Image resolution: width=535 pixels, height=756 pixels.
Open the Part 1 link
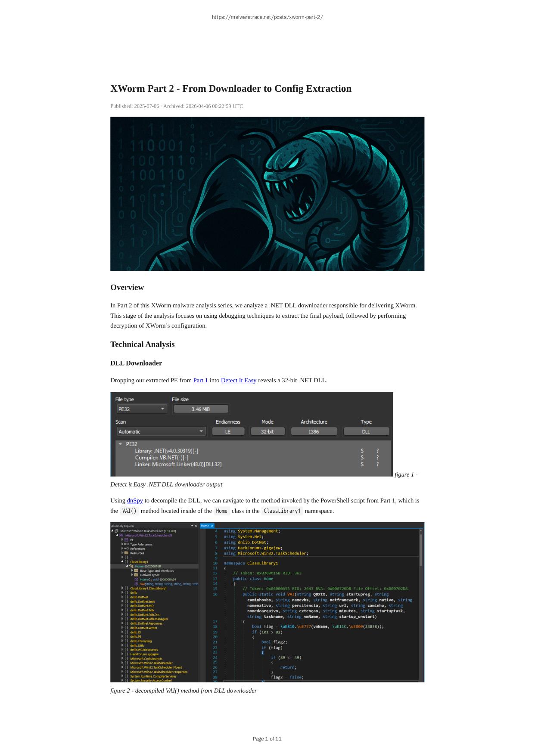click(200, 380)
